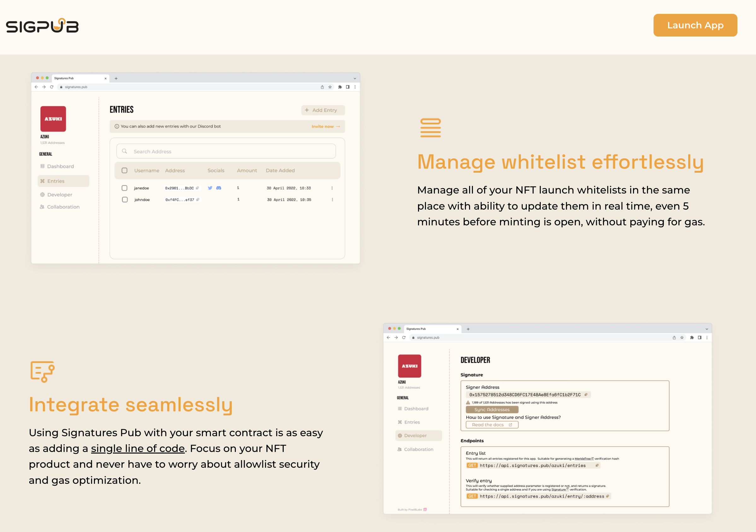Click the bookmark star in the Entries screenshot browser
This screenshot has width=756, height=532.
[330, 87]
